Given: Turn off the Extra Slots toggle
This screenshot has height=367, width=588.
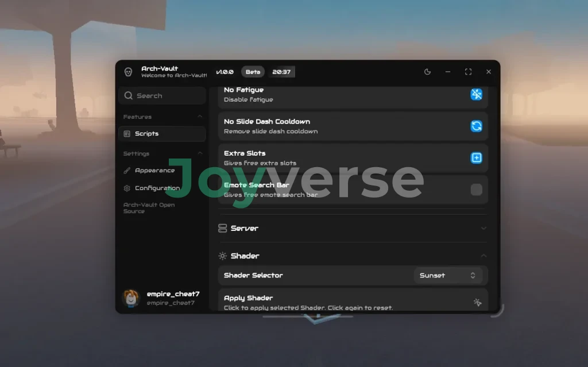Looking at the screenshot, I should (476, 158).
